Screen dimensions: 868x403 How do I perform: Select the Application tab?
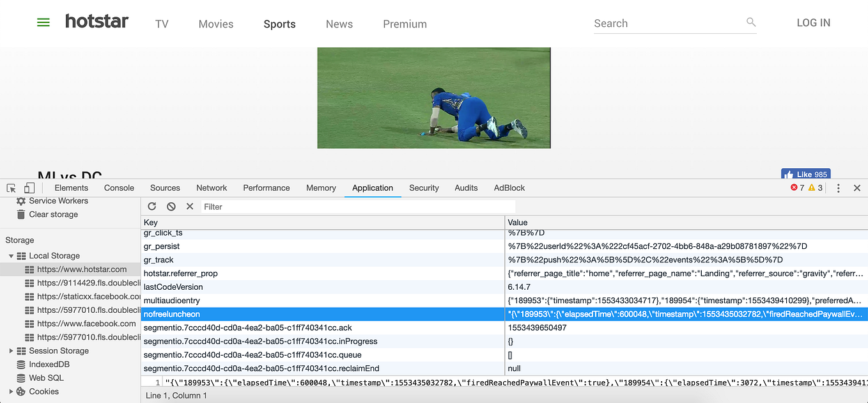coord(373,188)
